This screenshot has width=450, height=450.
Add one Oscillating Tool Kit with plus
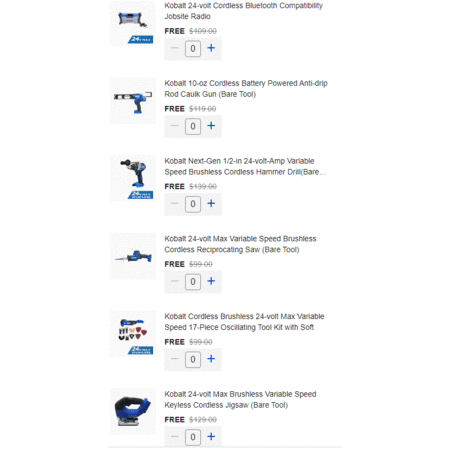pyautogui.click(x=211, y=359)
